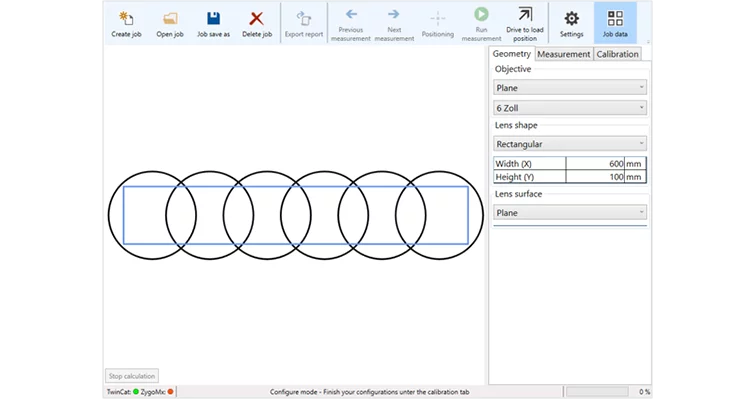Switch to the Calibration tab
This screenshot has height=399, width=755.
click(x=617, y=54)
